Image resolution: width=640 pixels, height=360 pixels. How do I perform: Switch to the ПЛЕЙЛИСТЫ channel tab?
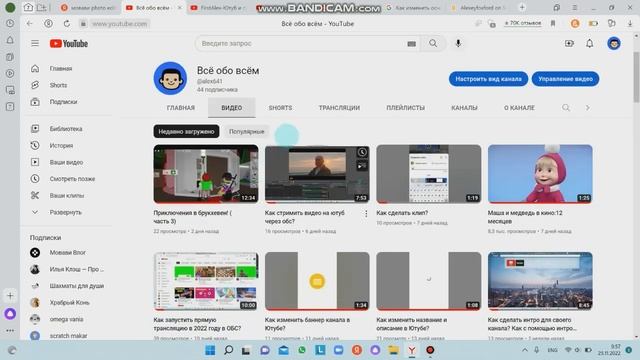point(405,108)
